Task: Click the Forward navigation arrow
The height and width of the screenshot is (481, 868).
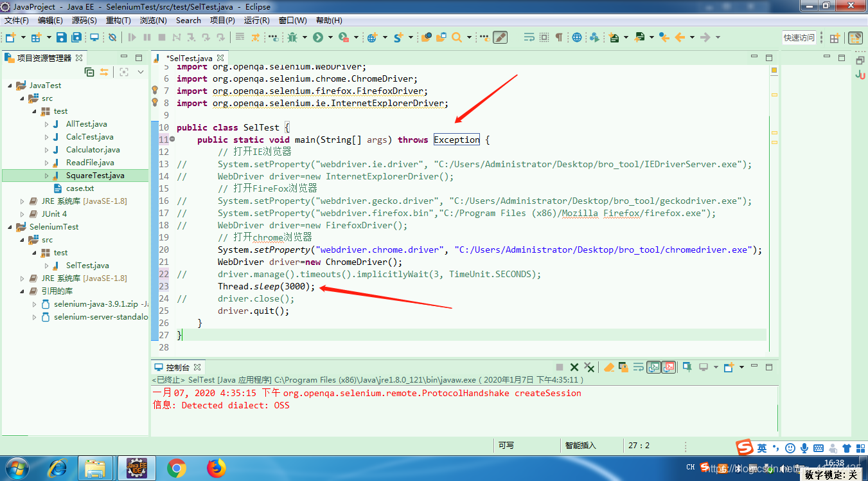Action: coord(705,37)
